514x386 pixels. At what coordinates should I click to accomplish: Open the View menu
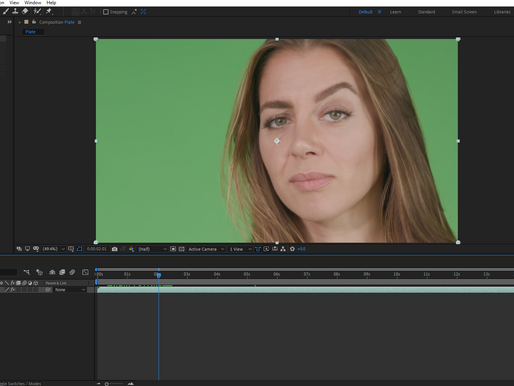tap(14, 2)
